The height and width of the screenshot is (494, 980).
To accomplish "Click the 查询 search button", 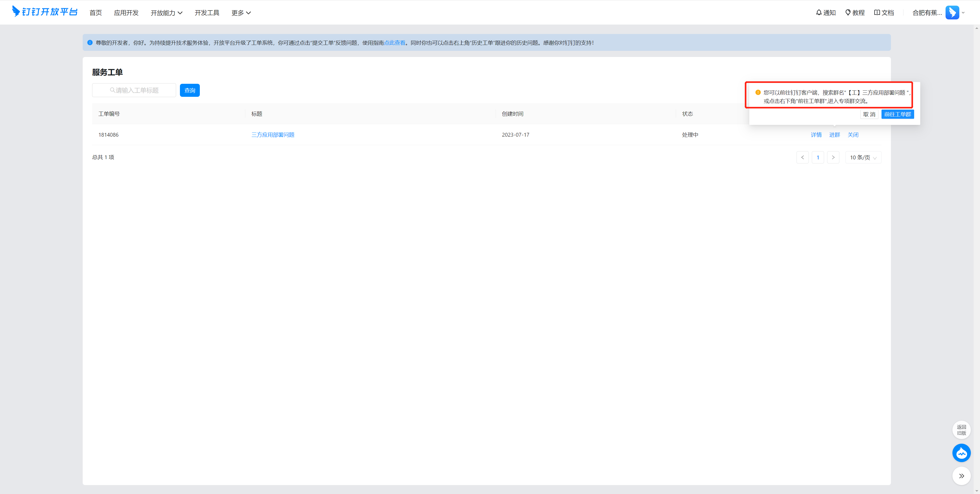I will tap(190, 90).
